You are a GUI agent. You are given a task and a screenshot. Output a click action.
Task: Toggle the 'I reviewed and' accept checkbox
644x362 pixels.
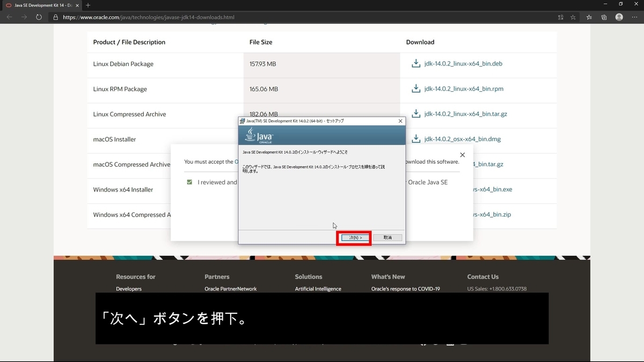click(189, 182)
